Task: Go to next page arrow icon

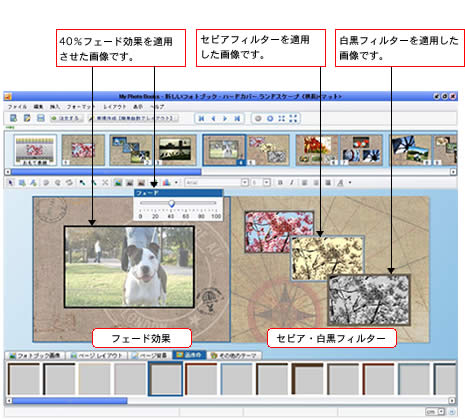Action: pos(225,118)
